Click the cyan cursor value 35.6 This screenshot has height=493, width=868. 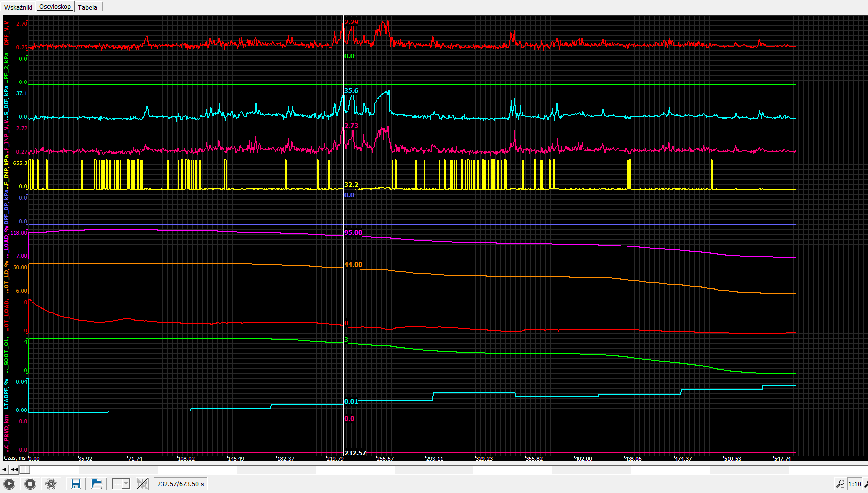pyautogui.click(x=351, y=91)
